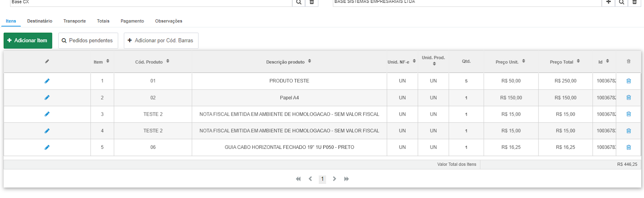Select GUIA CABO HORIZONTAL FECHADO description

pyautogui.click(x=289, y=147)
